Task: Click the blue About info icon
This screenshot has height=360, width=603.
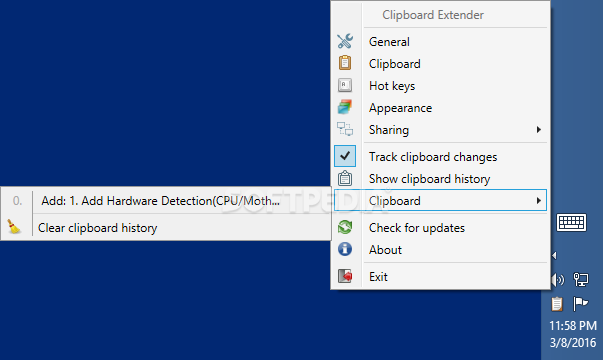Action: click(x=345, y=249)
